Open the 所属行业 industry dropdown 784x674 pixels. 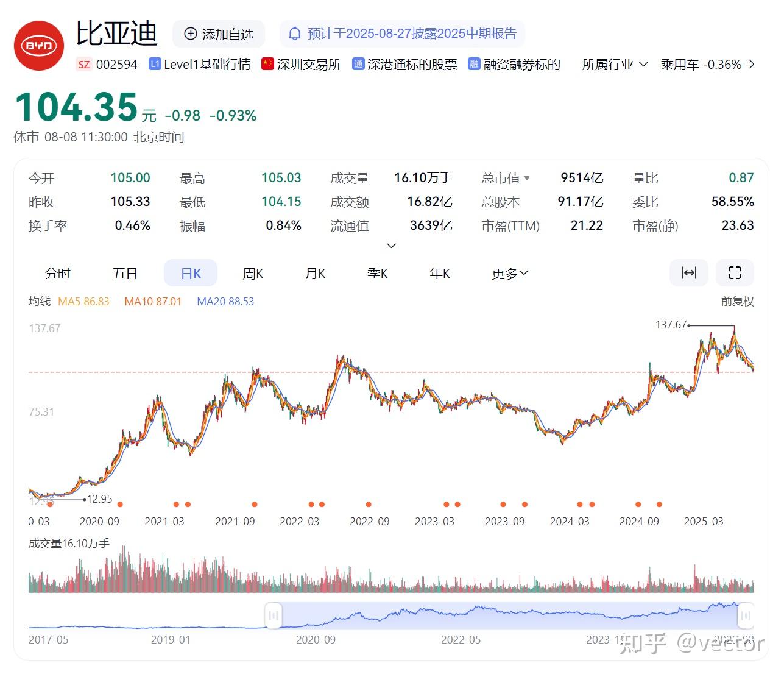[x=615, y=64]
